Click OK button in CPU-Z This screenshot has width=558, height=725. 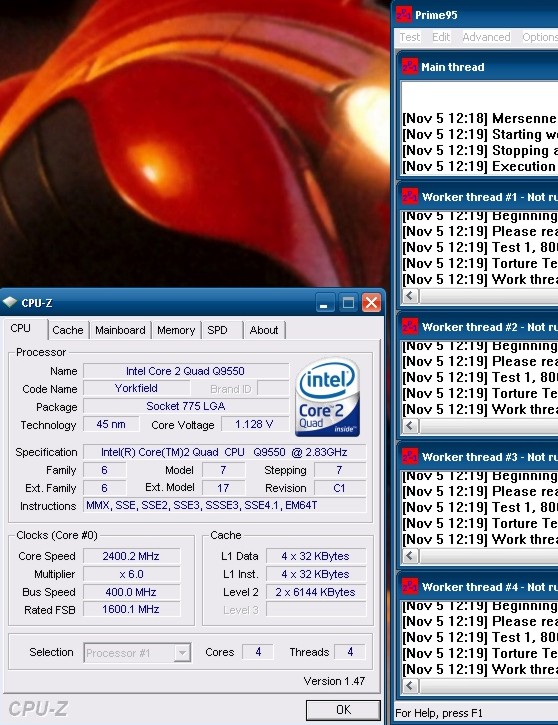click(x=343, y=710)
